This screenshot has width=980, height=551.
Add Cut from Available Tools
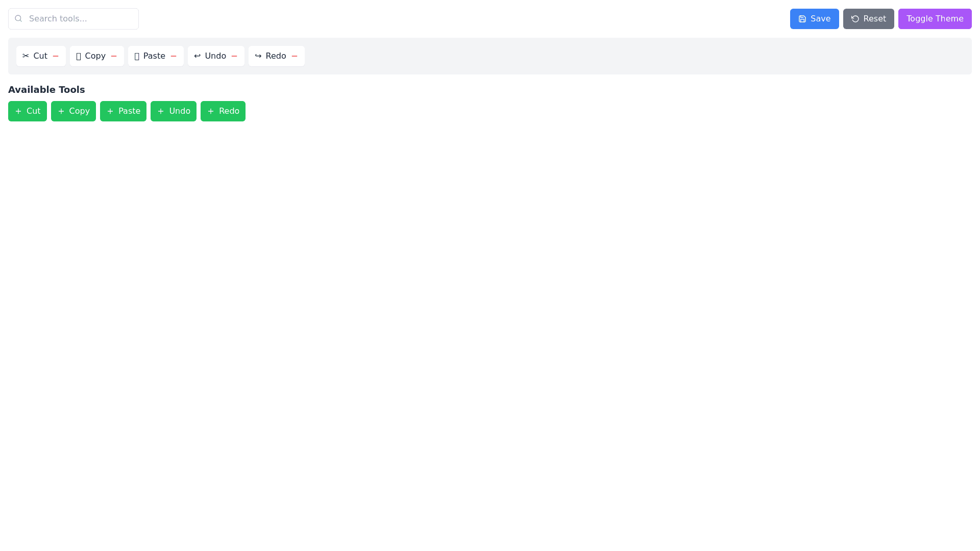click(28, 111)
